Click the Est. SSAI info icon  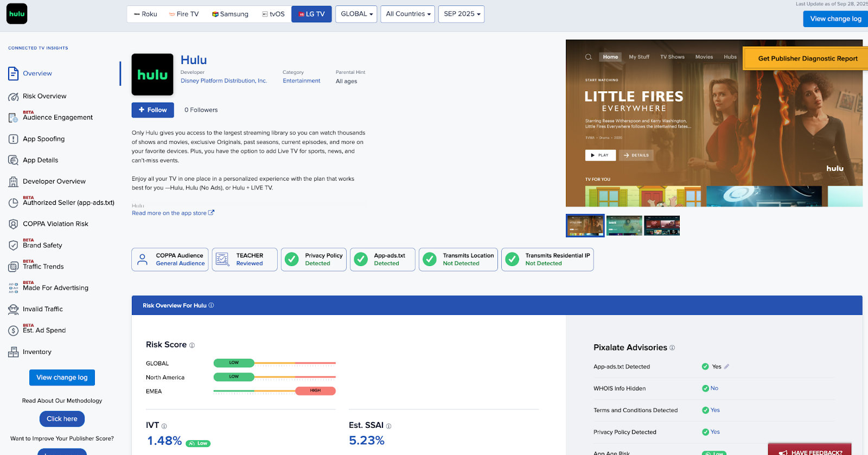388,426
